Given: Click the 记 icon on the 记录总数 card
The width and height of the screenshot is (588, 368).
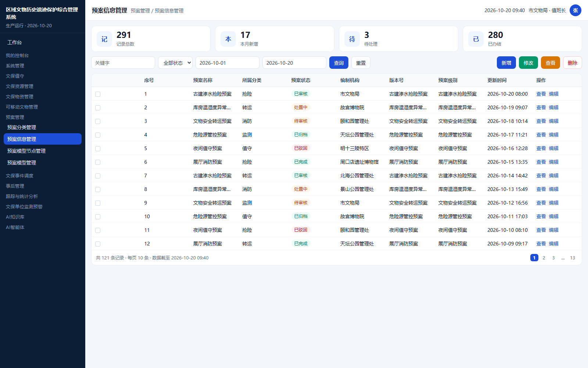Looking at the screenshot, I should [x=104, y=39].
